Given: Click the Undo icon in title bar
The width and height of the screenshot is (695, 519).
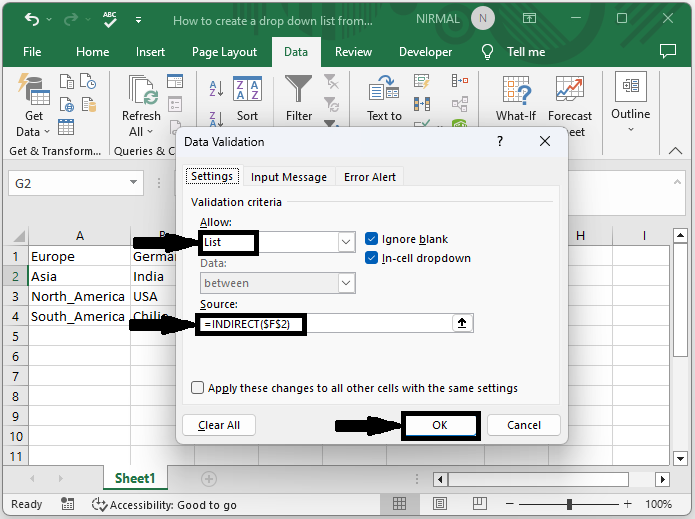Looking at the screenshot, I should click(32, 20).
